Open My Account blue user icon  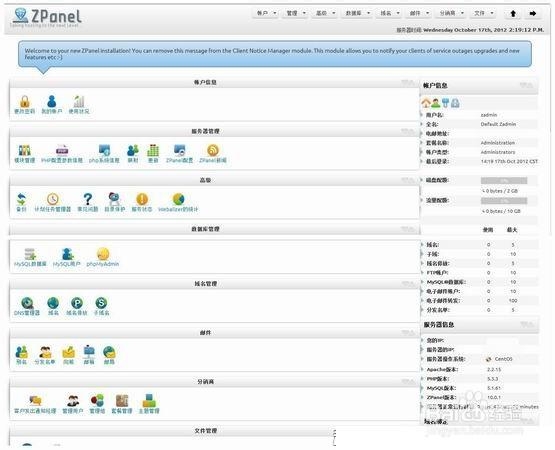coord(52,102)
